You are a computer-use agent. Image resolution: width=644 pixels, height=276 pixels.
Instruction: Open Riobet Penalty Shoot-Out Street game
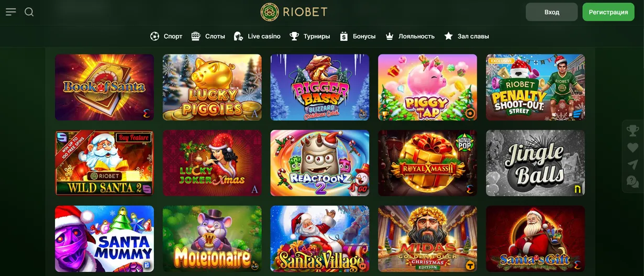point(536,87)
